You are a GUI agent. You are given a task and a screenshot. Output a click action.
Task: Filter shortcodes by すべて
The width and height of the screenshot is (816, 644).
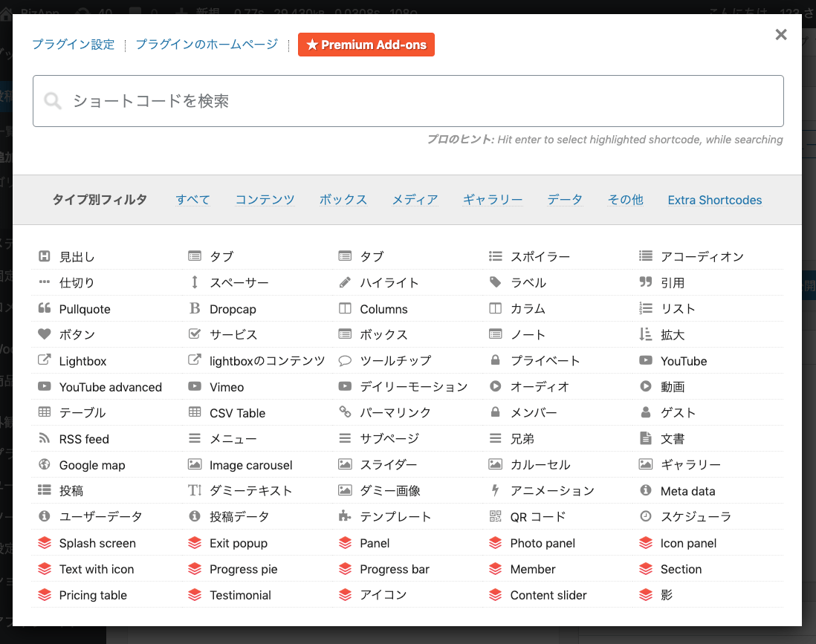pyautogui.click(x=192, y=200)
